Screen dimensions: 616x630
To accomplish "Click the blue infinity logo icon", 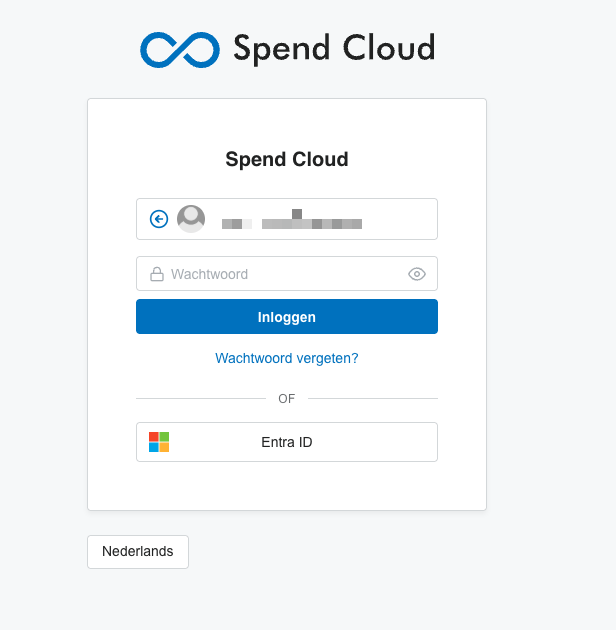I will [x=180, y=49].
